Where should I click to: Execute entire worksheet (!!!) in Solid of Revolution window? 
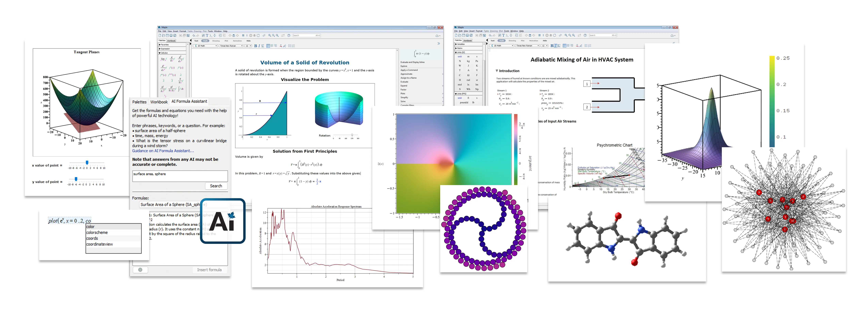pyautogui.click(x=243, y=35)
